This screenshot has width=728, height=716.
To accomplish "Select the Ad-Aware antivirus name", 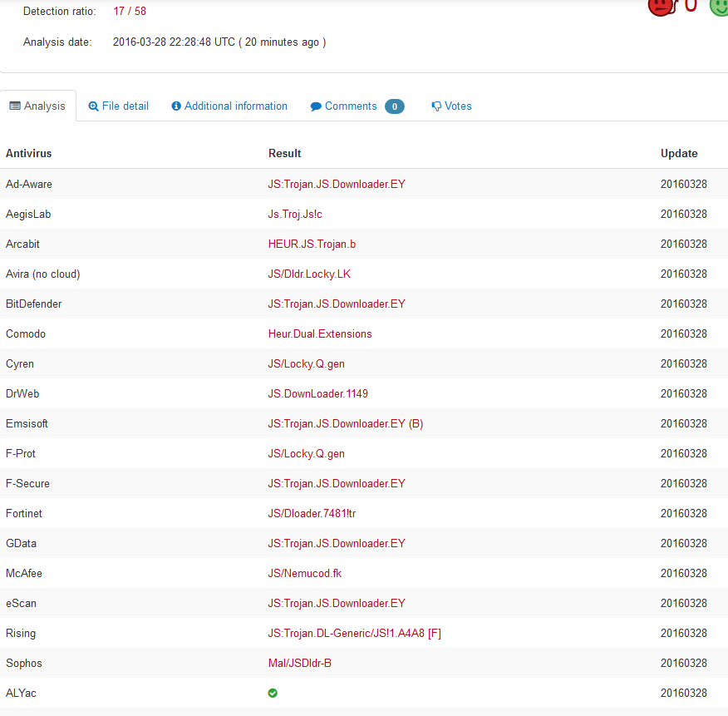I will [29, 184].
